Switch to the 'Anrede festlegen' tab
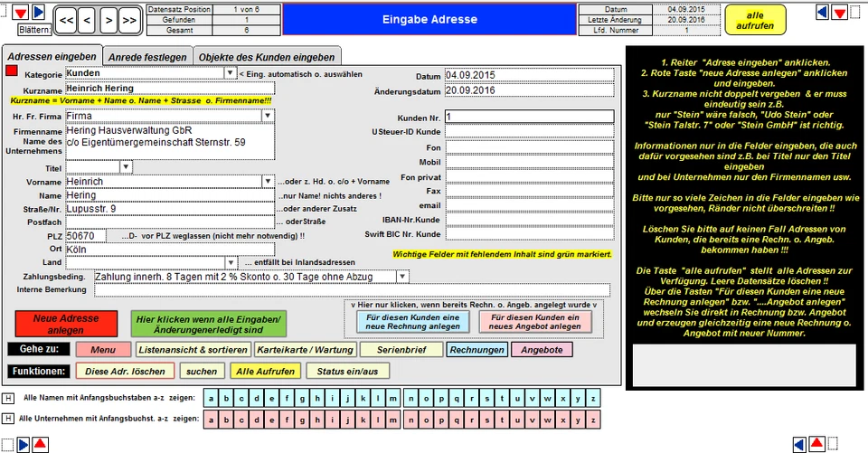868x453 pixels. tap(146, 57)
